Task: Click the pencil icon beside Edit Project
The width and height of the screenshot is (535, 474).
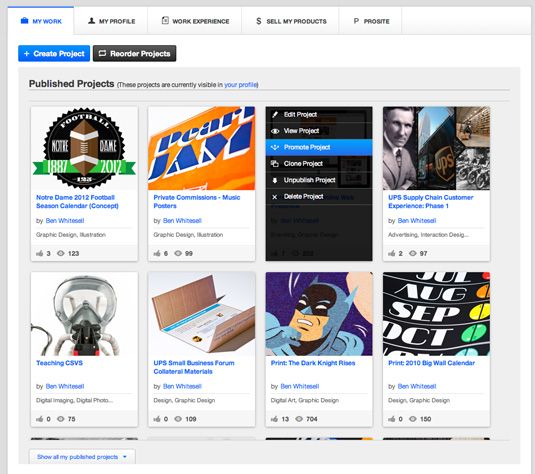Action: (275, 115)
